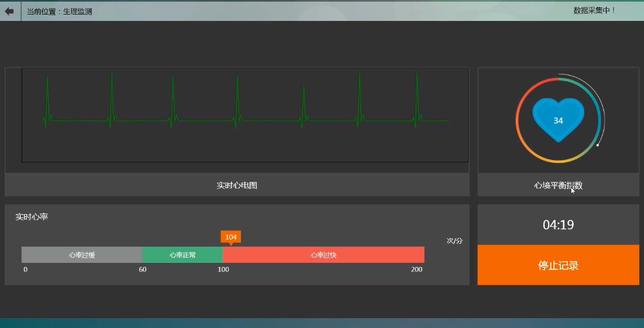
Task: Click the back arrow icon
Action: click(x=9, y=11)
